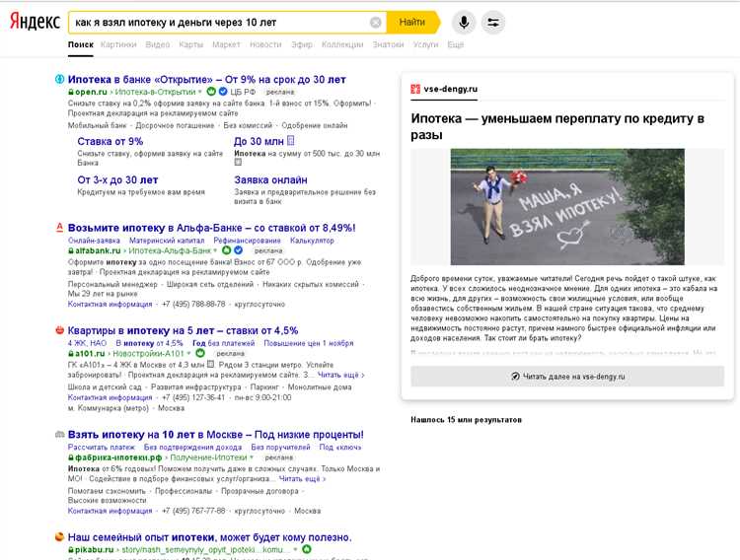Image resolution: width=740 pixels, height=560 pixels.
Task: Open A101 Контактная информация link
Action: 110,397
